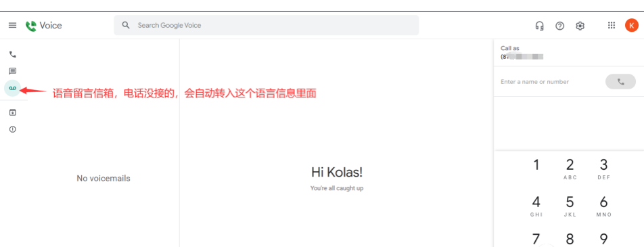Click the search magnifier icon

(126, 25)
